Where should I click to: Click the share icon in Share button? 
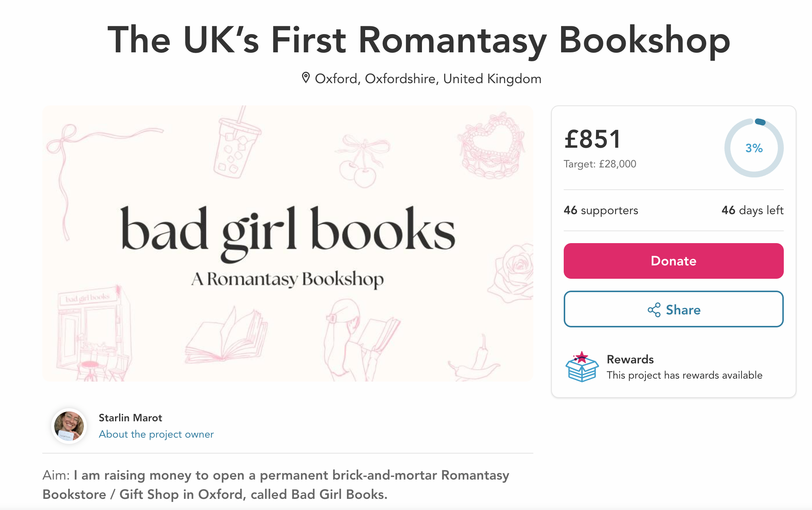(x=654, y=310)
